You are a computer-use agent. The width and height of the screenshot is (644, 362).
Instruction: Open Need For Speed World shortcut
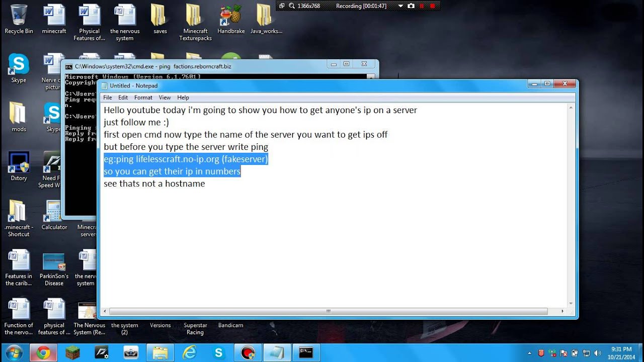coord(51,170)
